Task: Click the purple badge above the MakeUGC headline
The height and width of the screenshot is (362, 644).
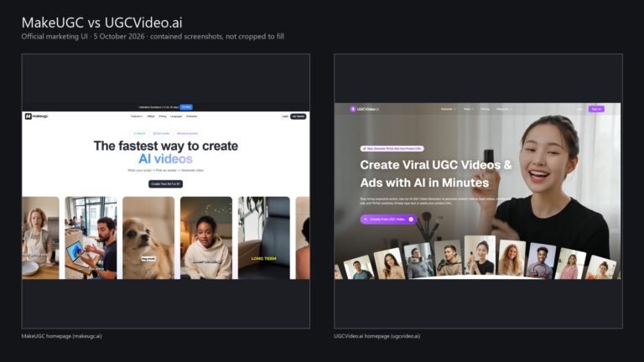Action: pyautogui.click(x=187, y=133)
